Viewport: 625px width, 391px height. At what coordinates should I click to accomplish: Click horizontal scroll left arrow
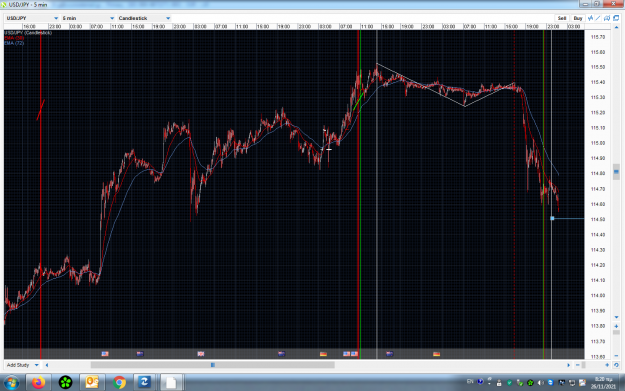coord(47,365)
